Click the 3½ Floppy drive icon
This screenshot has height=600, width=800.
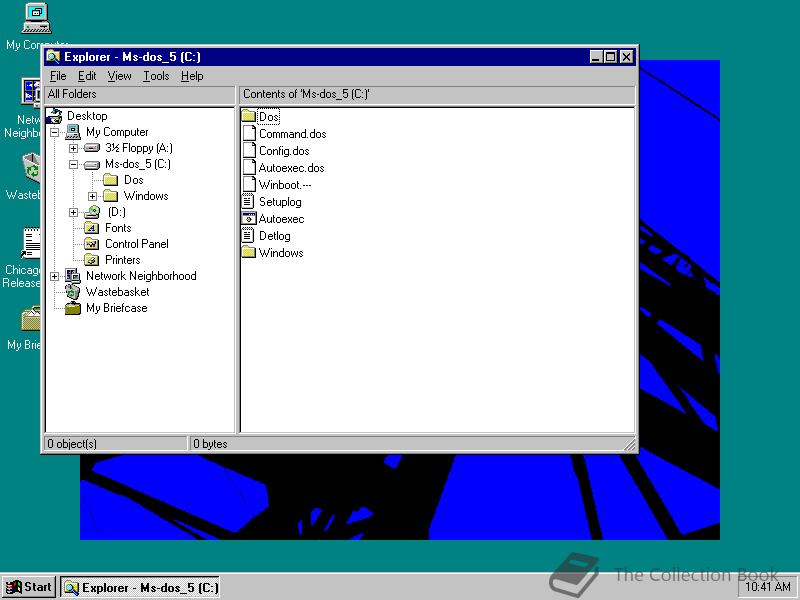[92, 148]
